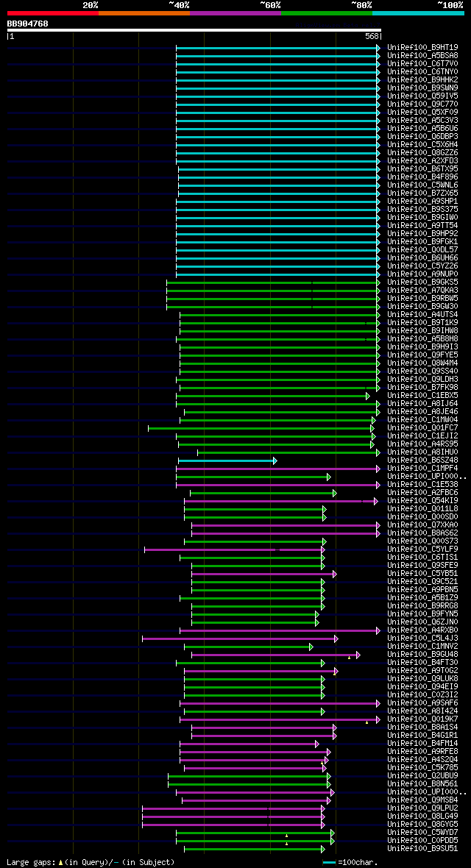Select the UniRef100_Q2UBU9 label
Image resolution: width=471 pixels, height=868 pixels.
pos(422,775)
